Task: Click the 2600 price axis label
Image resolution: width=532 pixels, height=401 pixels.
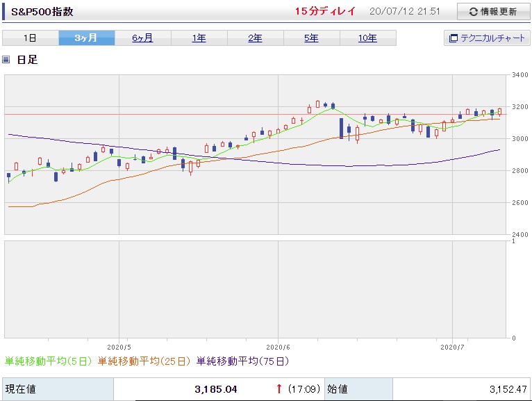Action: click(x=519, y=203)
